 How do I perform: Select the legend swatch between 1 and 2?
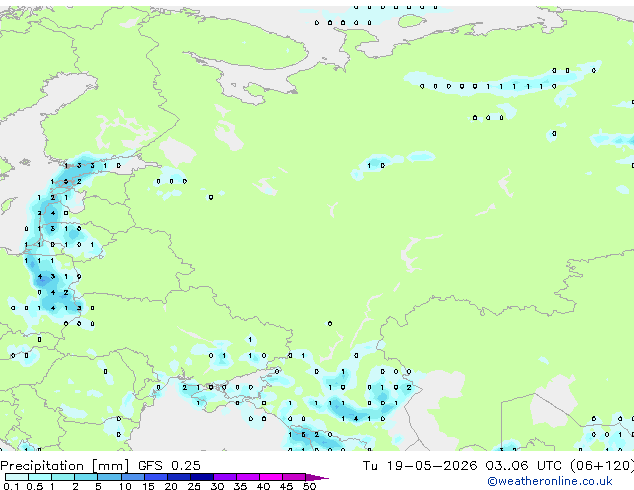coord(63,477)
